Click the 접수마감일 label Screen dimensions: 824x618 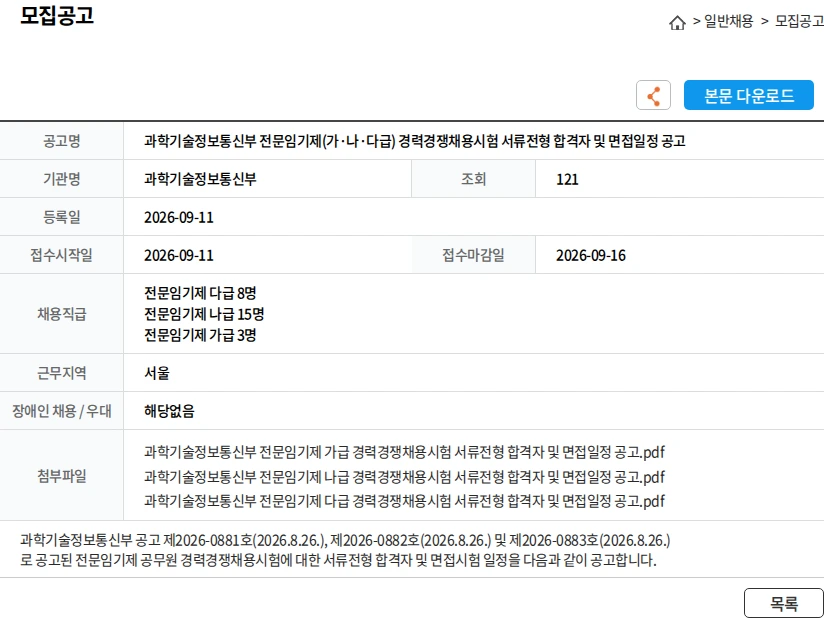click(x=473, y=255)
